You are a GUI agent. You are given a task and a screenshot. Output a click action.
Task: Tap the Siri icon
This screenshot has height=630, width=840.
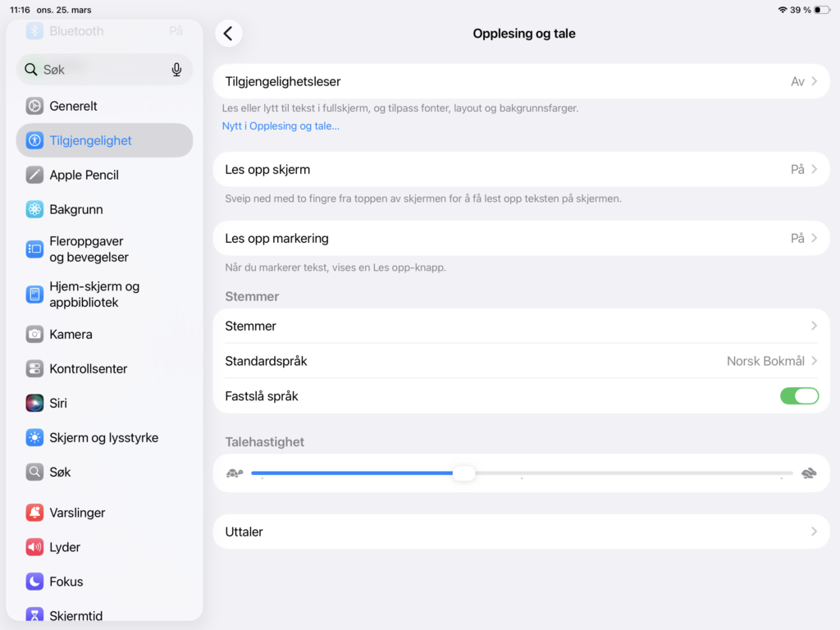pos(34,403)
